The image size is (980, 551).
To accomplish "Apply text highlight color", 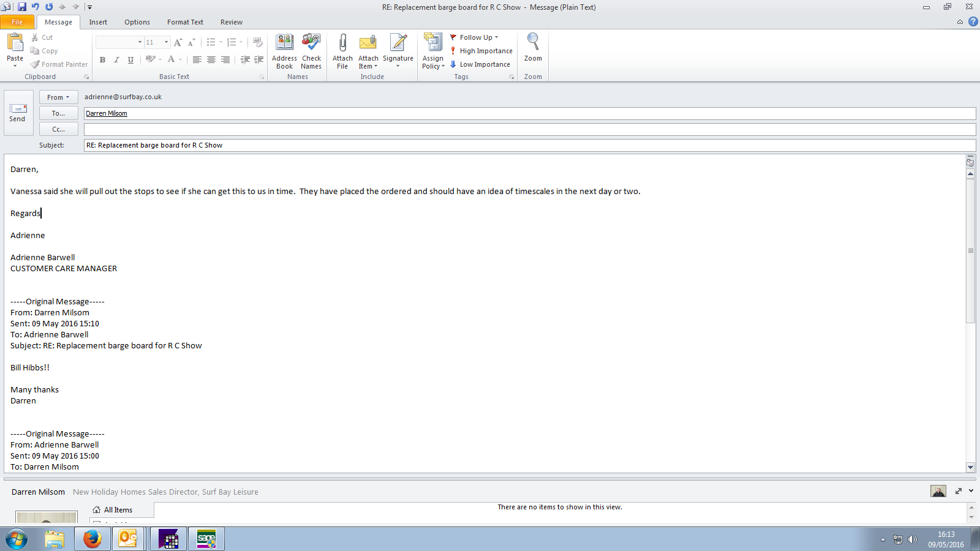I will coord(150,59).
